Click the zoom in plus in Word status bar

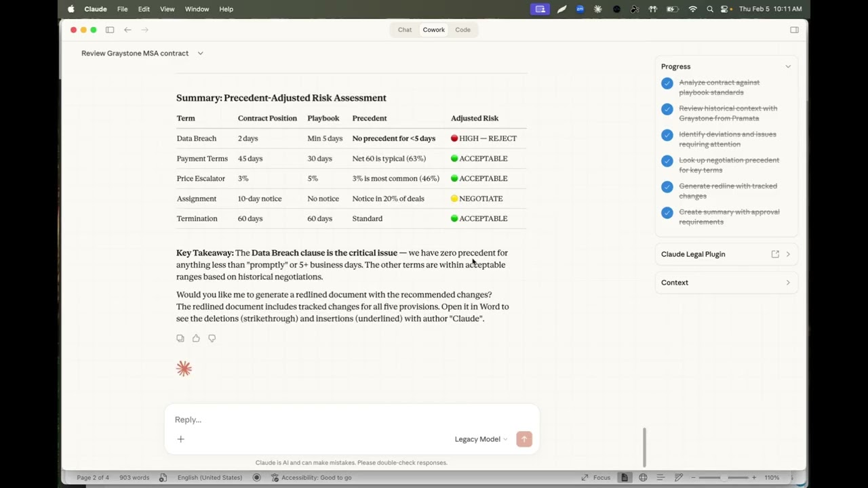[x=753, y=477]
